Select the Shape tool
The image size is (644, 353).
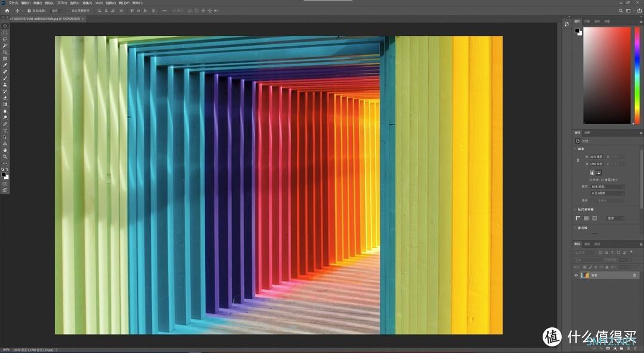point(5,144)
